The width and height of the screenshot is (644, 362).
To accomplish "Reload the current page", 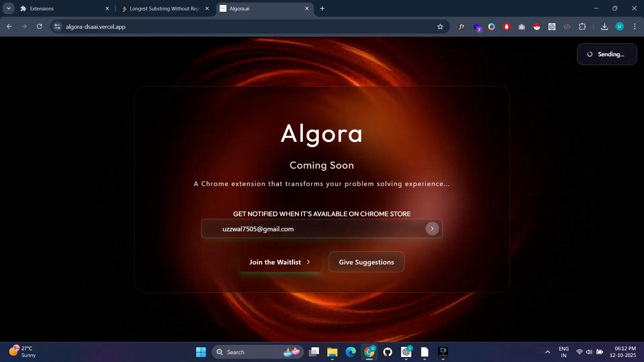I will tap(39, 26).
